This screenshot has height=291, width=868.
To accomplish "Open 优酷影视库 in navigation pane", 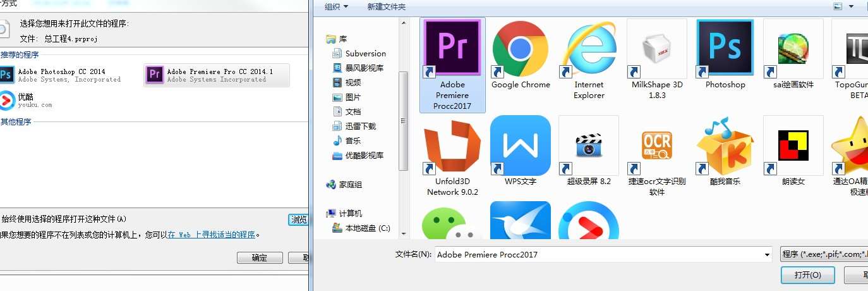I will click(x=358, y=156).
